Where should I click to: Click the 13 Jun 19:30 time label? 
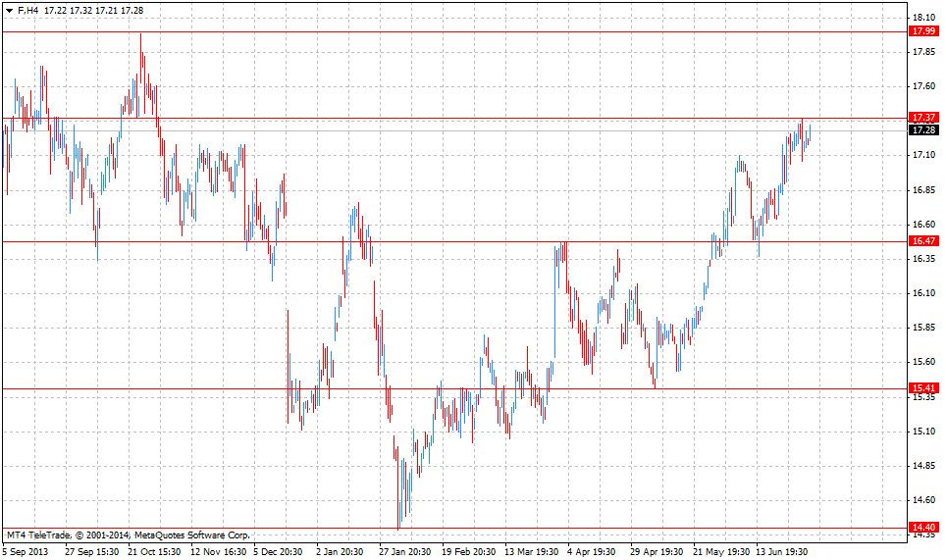coord(782,551)
